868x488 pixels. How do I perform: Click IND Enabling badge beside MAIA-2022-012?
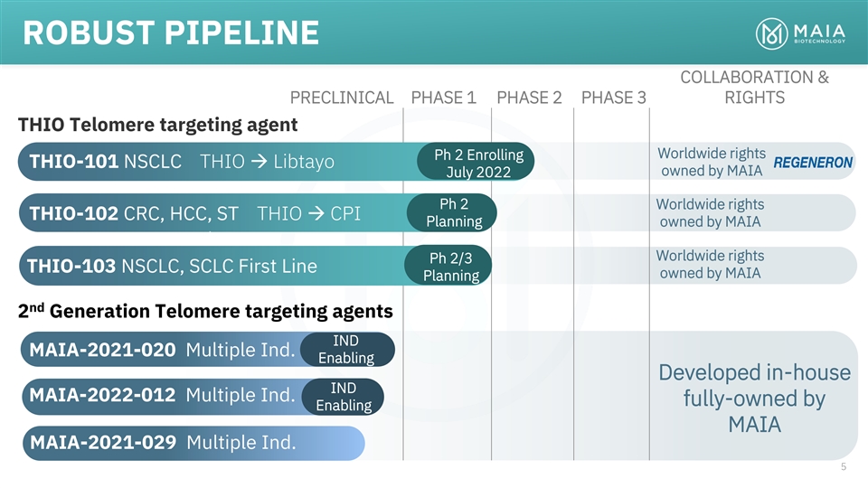[343, 397]
